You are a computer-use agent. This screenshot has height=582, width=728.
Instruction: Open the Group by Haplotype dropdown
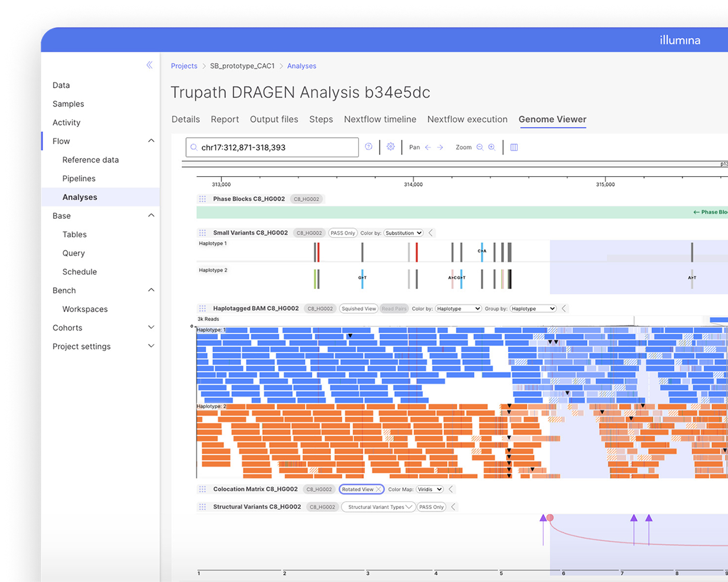533,309
